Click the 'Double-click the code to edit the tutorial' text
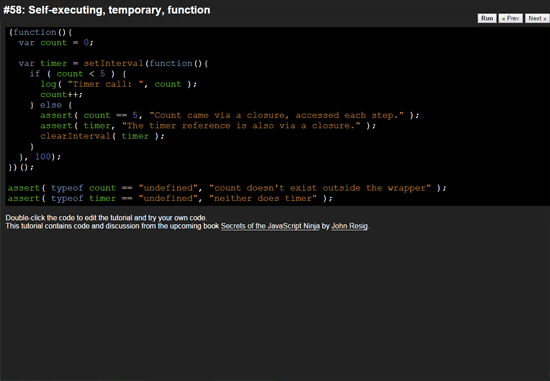The height and width of the screenshot is (381, 550). coord(106,218)
